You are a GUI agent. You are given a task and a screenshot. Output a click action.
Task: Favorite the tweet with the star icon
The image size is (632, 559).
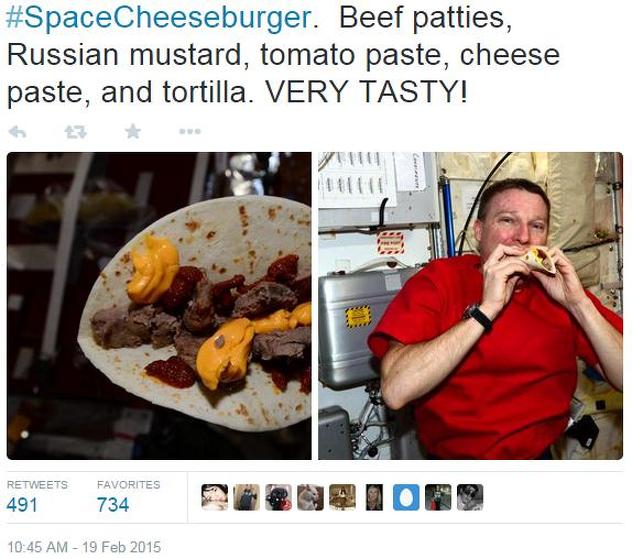tap(133, 131)
